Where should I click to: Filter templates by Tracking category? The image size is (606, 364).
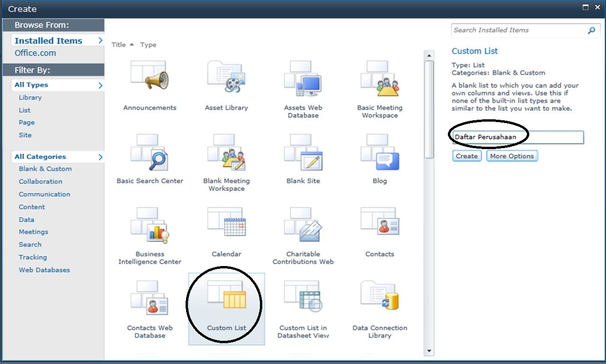(33, 257)
